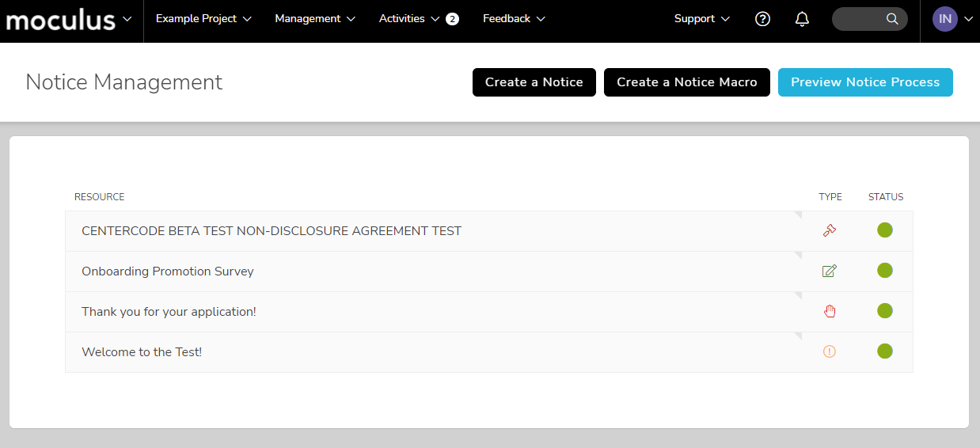Click the STATUS column header

tap(886, 197)
